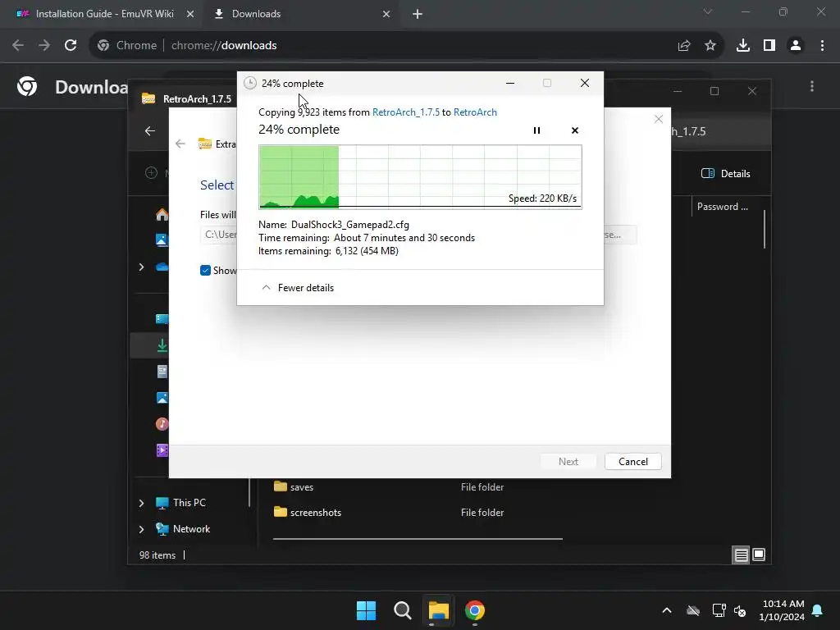Expand the Network tree node
Screen dimensions: 840x630
coord(141,529)
